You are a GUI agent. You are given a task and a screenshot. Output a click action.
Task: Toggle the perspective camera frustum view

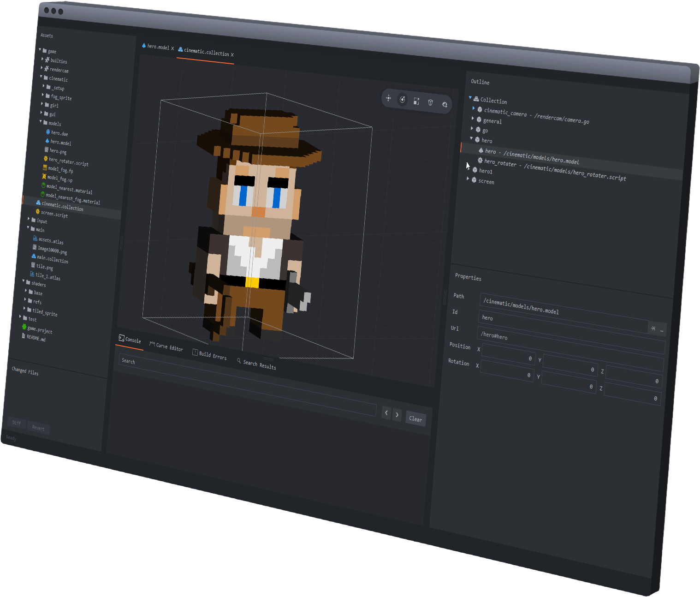[430, 103]
